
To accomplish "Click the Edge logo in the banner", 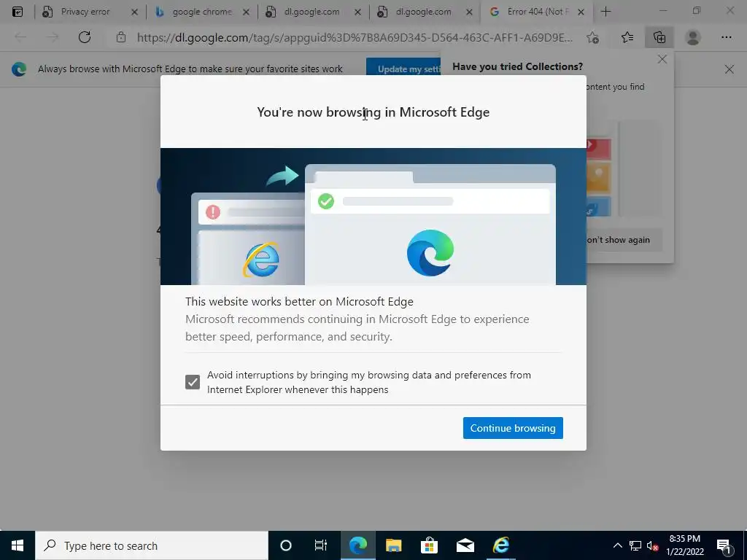I will 19,69.
